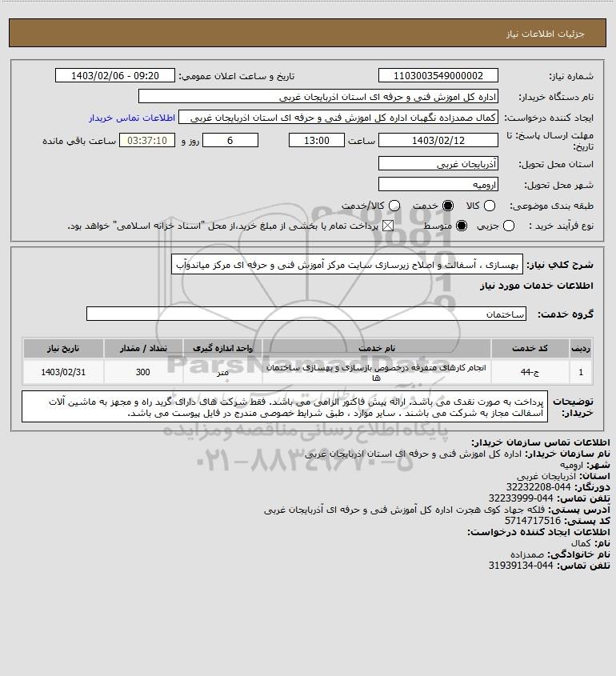Screen dimensions: 616x676
Task: Click the page title جزئیات اطلاعات نیاز
Action: (546, 34)
